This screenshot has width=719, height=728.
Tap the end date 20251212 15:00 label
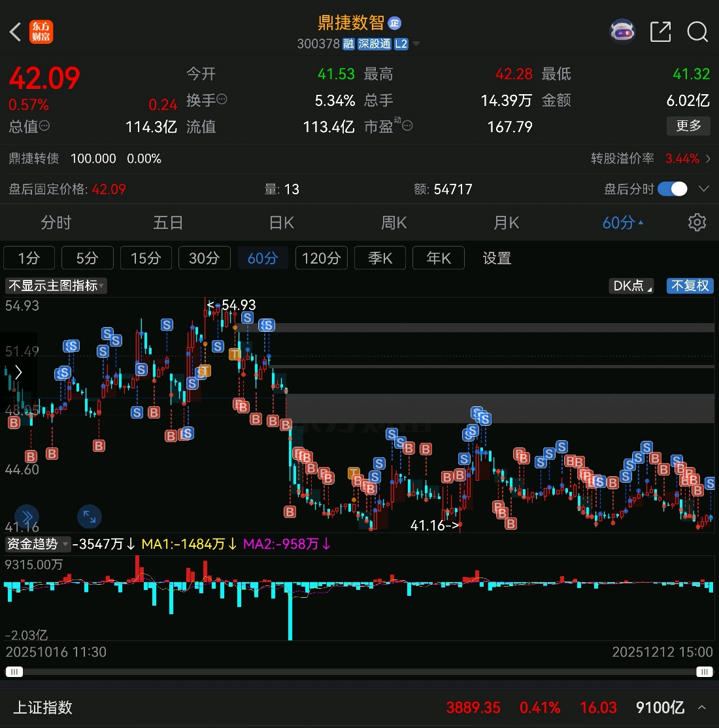662,652
